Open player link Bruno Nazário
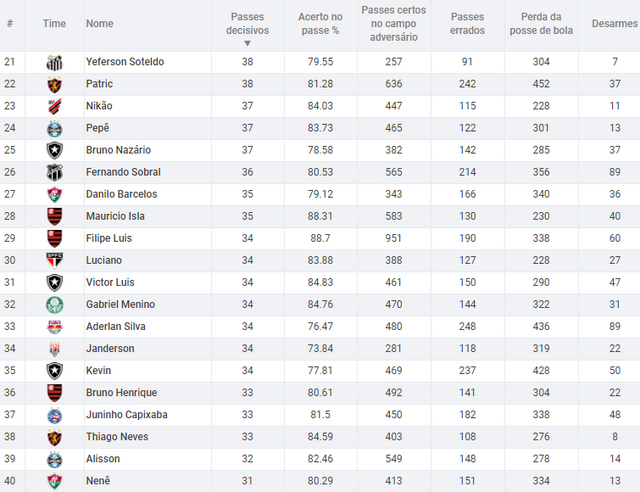The image size is (640, 492). tap(118, 150)
